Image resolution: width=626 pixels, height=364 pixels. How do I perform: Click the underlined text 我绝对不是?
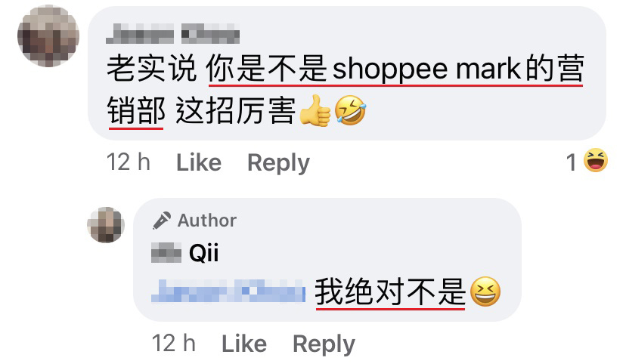tap(390, 292)
